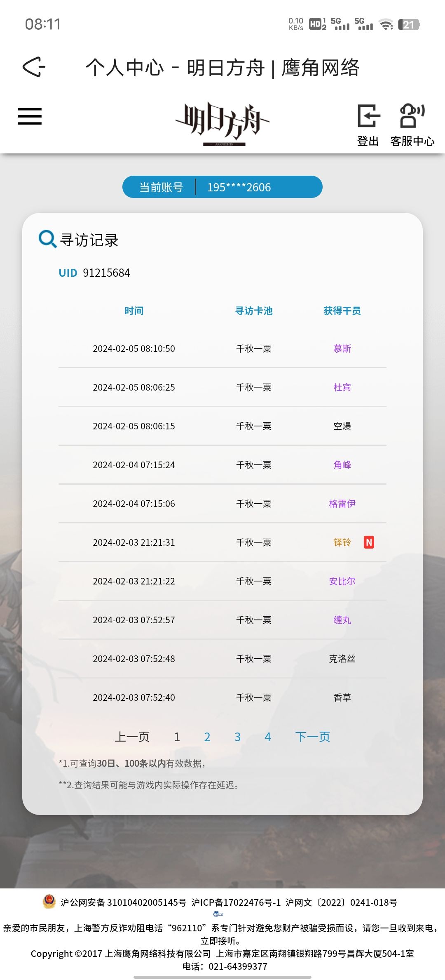Open 沪ICP备17022476号-1 link in footer

tap(236, 902)
